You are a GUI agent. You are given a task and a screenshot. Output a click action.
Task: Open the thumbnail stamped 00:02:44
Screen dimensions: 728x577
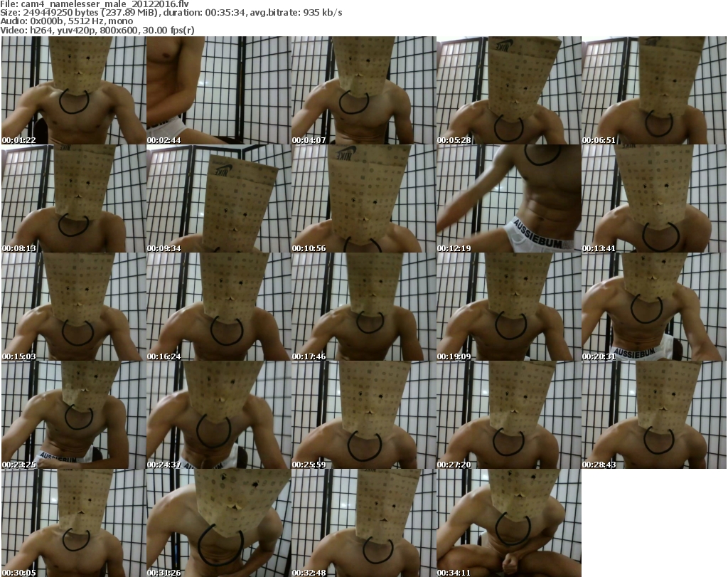219,90
